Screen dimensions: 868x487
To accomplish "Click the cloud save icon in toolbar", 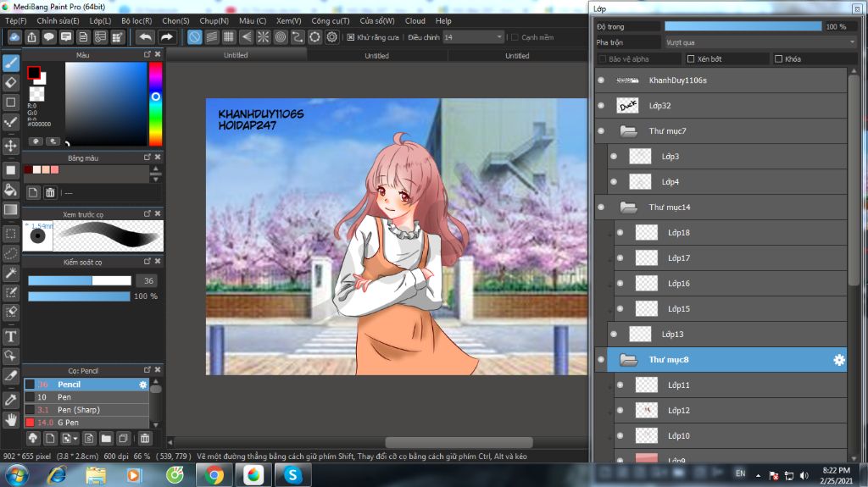I will [14, 37].
